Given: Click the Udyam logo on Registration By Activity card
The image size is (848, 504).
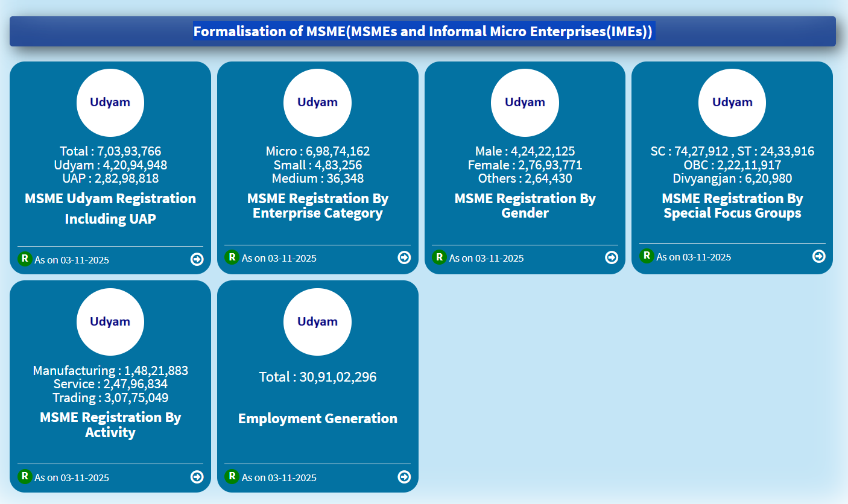Looking at the screenshot, I should (110, 322).
